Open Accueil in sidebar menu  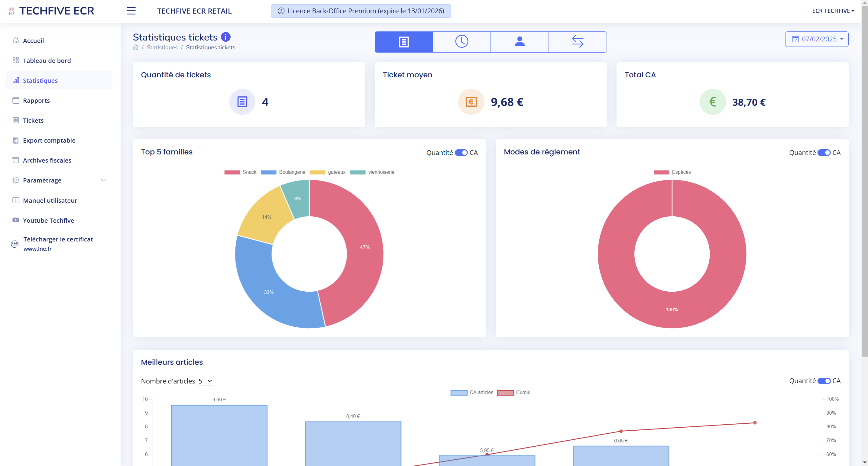[59, 40]
